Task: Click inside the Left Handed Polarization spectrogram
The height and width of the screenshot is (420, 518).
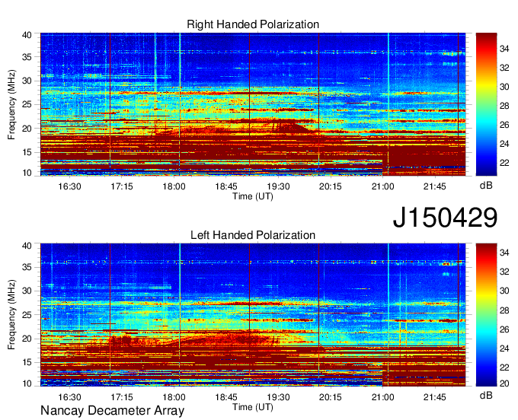Action: [253, 315]
